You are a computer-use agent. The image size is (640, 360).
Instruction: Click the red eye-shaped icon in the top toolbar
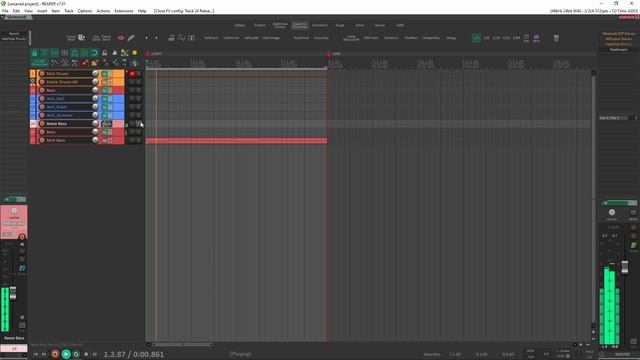[x=121, y=38]
